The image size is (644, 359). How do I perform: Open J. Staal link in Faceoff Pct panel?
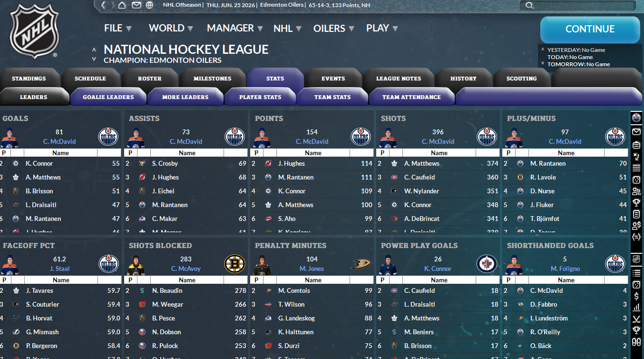click(59, 269)
